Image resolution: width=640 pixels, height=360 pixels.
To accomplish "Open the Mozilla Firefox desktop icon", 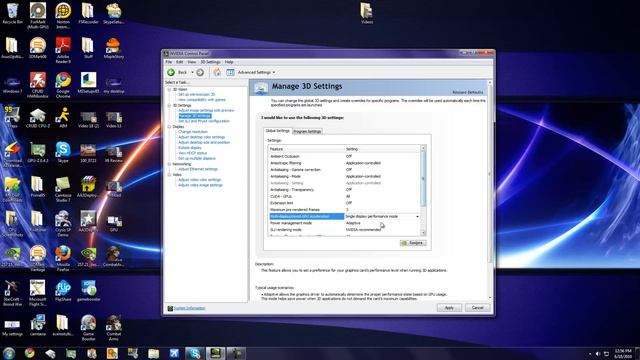I will pos(63,258).
